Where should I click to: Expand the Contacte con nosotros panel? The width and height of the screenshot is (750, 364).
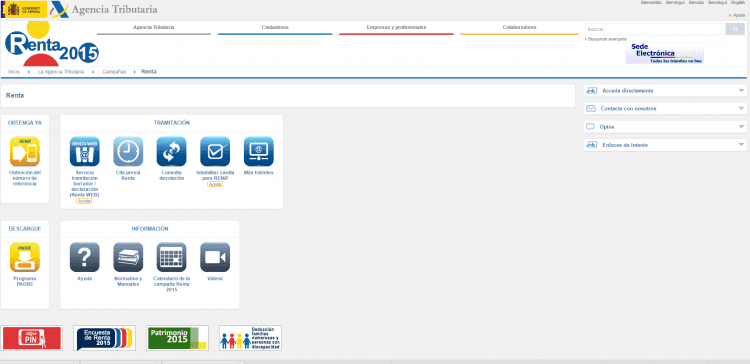(665, 109)
